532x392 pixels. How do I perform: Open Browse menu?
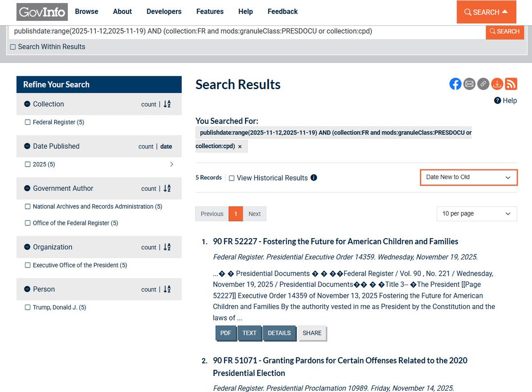(x=86, y=12)
